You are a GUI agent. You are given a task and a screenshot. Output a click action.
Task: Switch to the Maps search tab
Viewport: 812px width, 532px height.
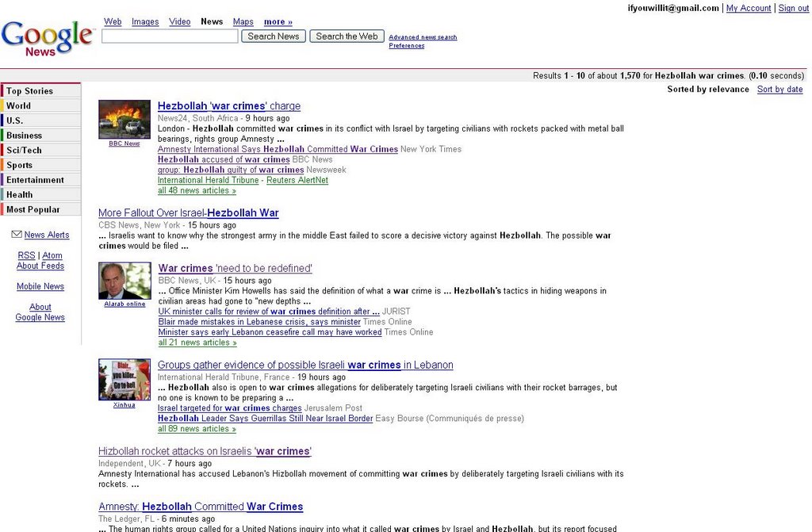(x=243, y=21)
